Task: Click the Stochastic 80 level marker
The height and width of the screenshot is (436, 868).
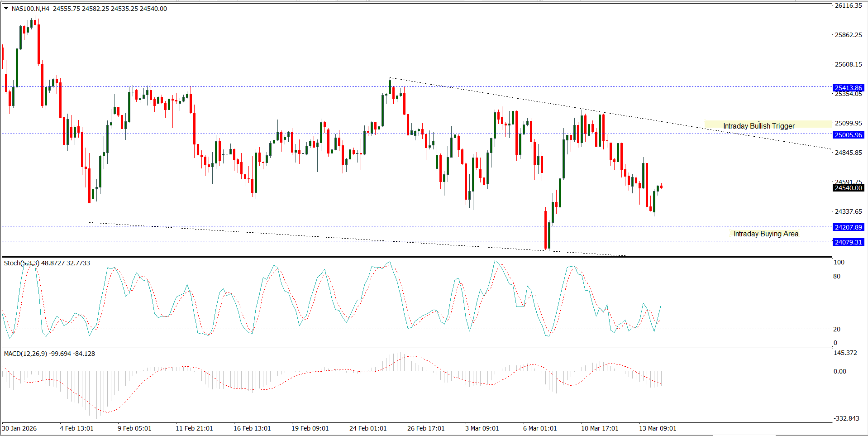Action: tap(837, 276)
